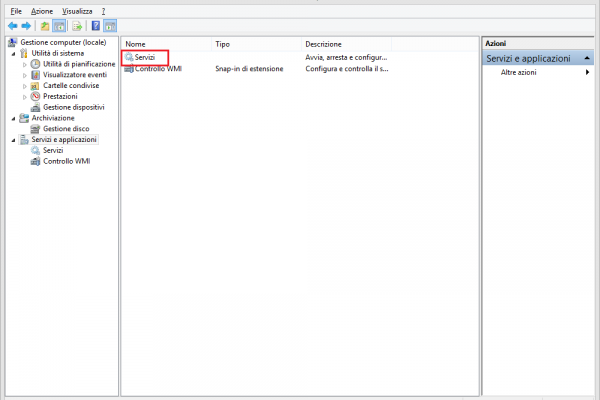Toggle the Show/Hide Action Pane toolbar icon
600x400 pixels.
coord(110,26)
